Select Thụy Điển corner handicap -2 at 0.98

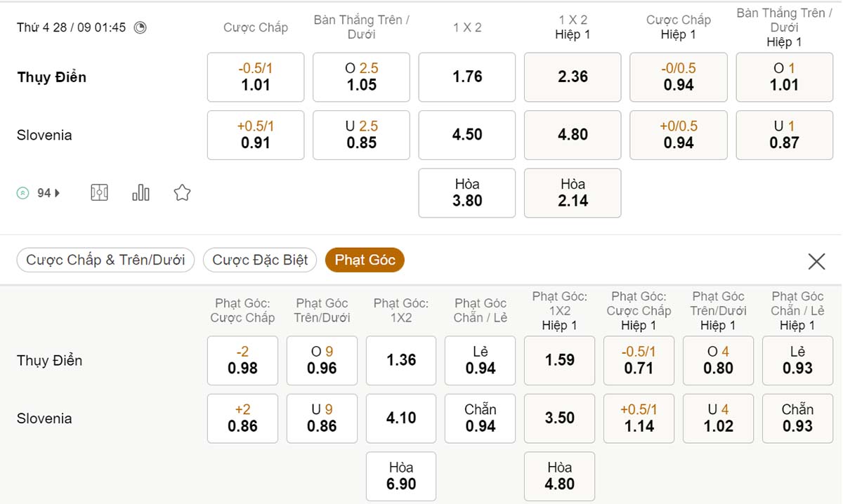coord(242,360)
